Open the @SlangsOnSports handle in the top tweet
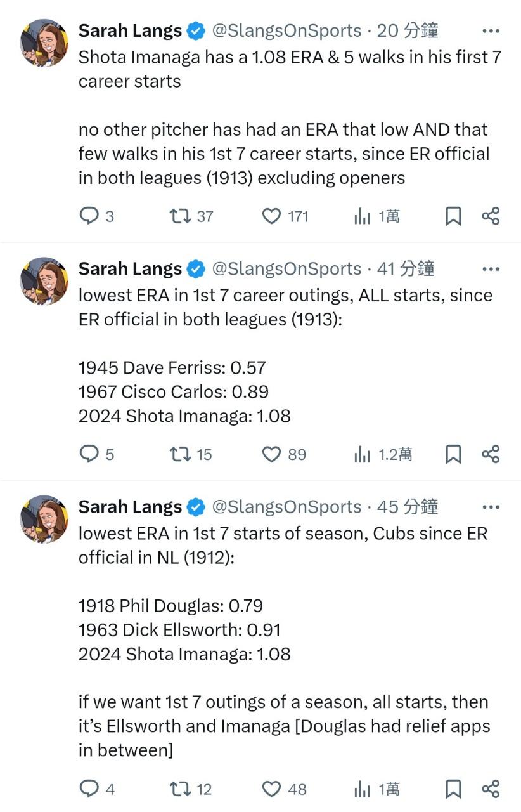This screenshot has width=521, height=812. pyautogui.click(x=286, y=30)
